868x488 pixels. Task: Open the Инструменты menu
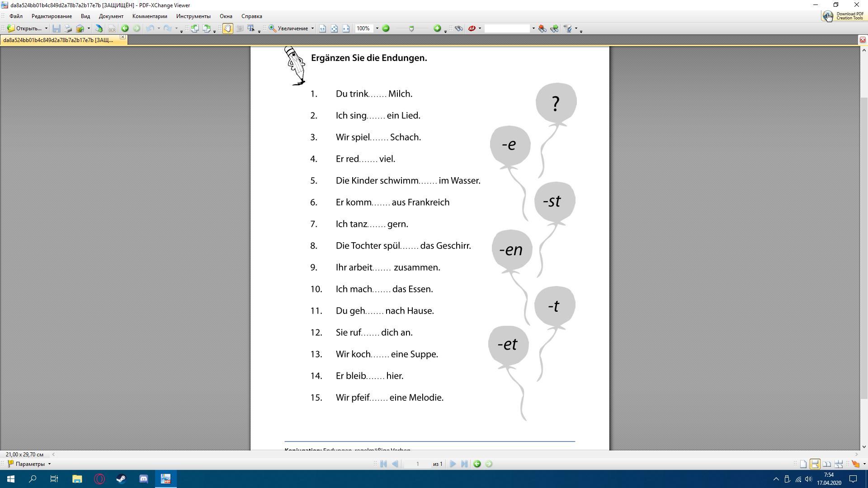(x=193, y=16)
